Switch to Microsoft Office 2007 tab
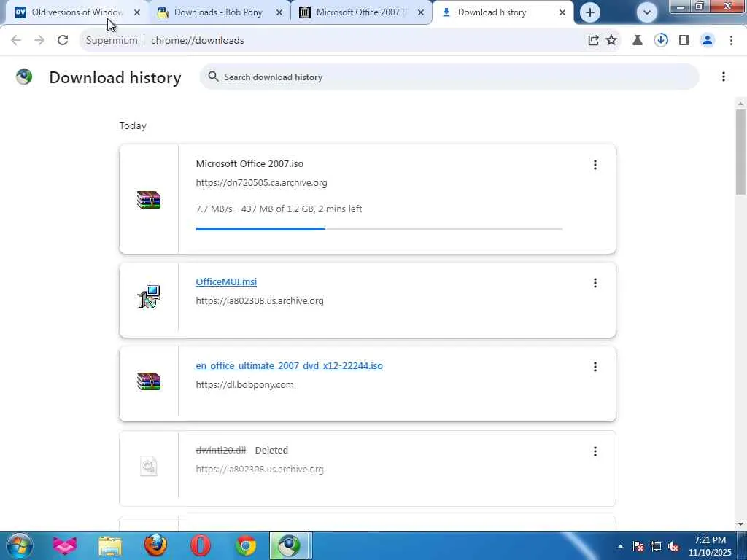Viewport: 747px width, 560px height. (x=361, y=12)
